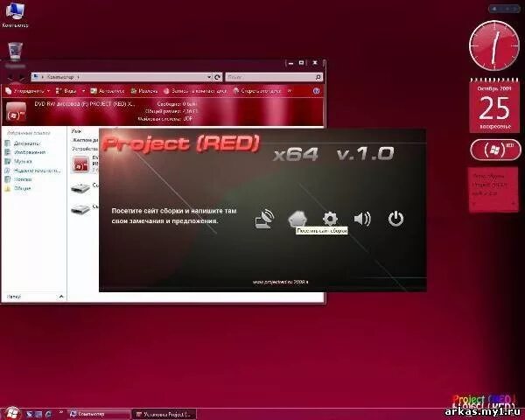Open the www.projectred.ru link at the launcher bottom
Screen dimensions: 525x420
[280, 282]
